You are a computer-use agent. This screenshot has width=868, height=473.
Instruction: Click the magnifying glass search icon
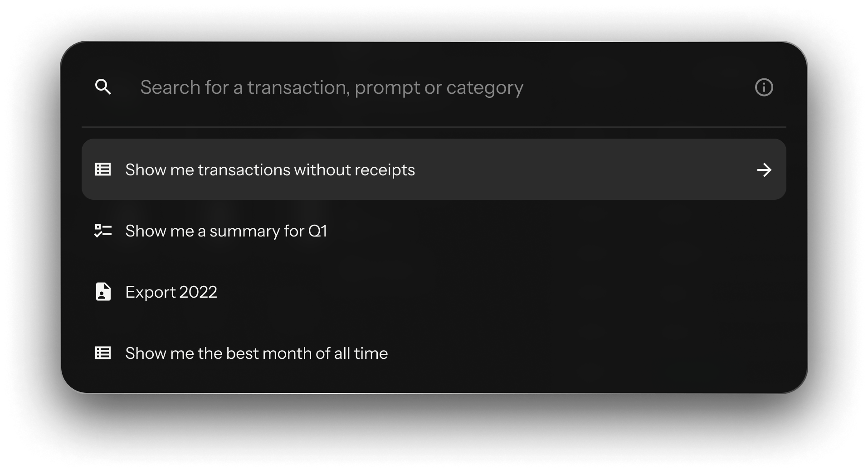(103, 87)
